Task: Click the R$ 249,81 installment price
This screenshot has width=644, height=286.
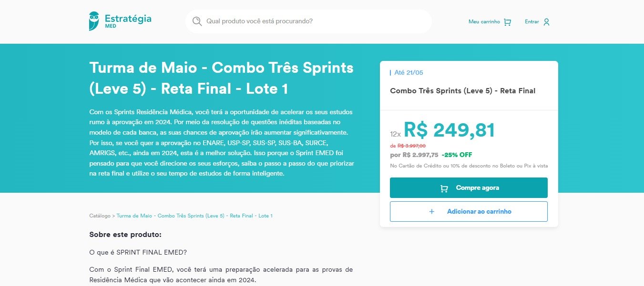Action: tap(450, 130)
